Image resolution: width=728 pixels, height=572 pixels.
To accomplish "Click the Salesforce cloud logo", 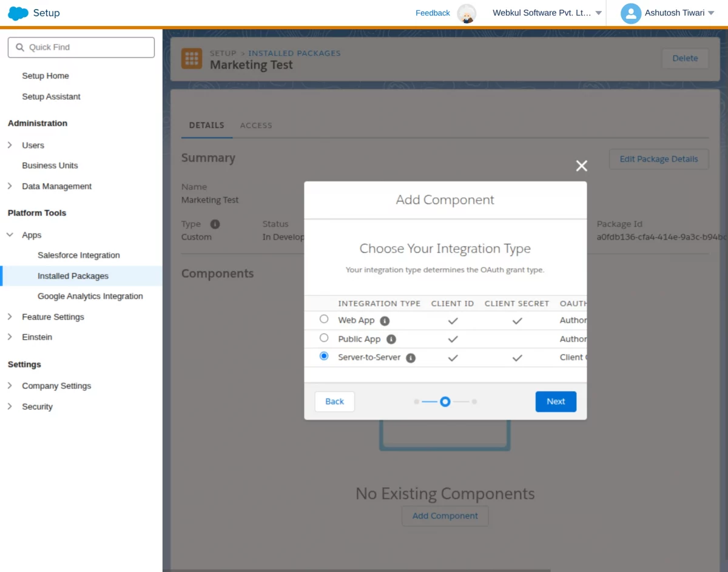I will pos(18,13).
